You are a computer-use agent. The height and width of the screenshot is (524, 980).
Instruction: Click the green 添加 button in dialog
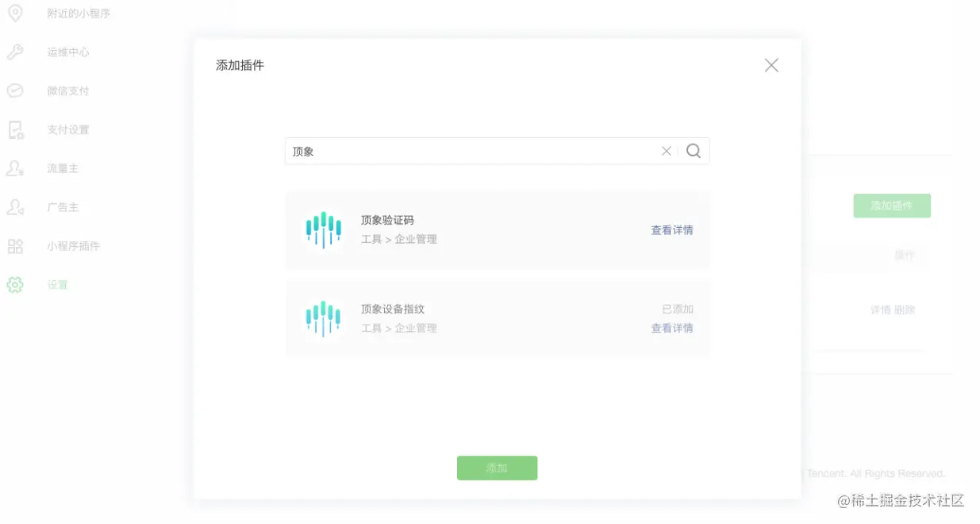click(498, 468)
